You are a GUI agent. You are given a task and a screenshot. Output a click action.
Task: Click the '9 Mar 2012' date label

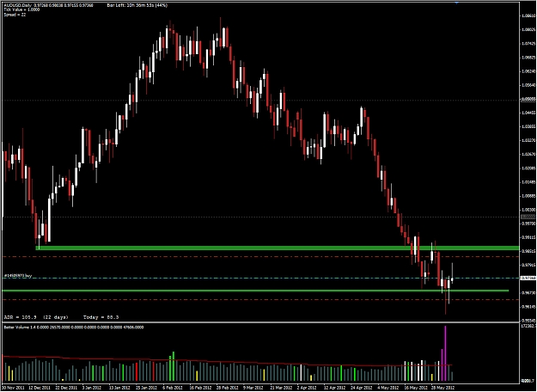click(253, 388)
